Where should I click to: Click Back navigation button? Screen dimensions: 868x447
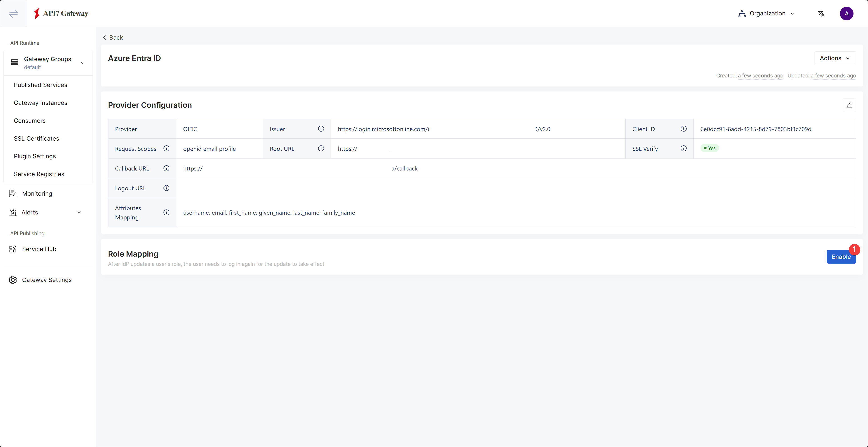pyautogui.click(x=112, y=38)
